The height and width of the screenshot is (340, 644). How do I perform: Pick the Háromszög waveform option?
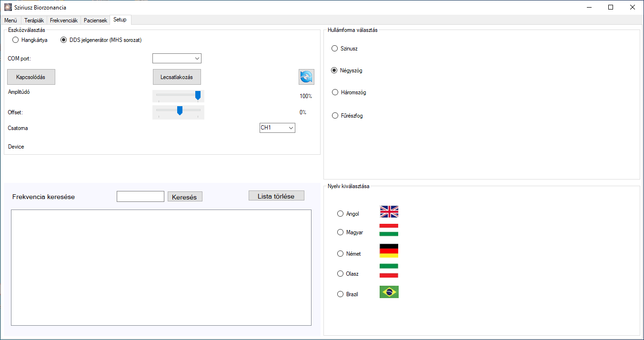click(334, 92)
